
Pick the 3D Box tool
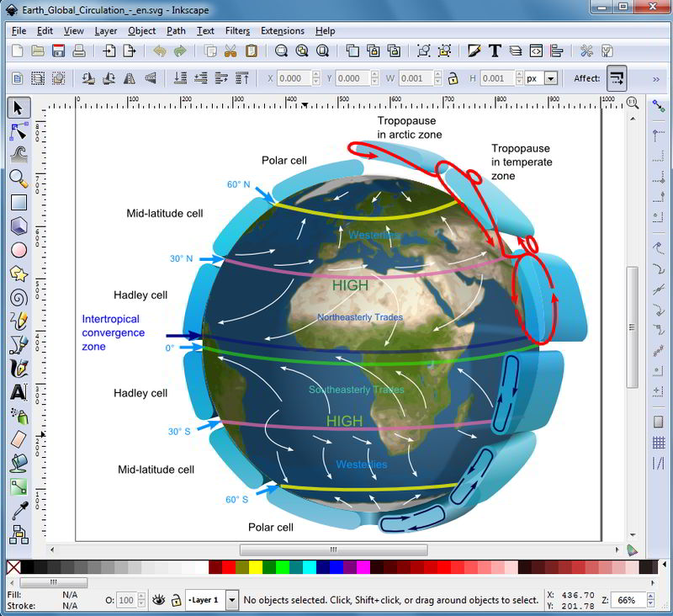[17, 226]
